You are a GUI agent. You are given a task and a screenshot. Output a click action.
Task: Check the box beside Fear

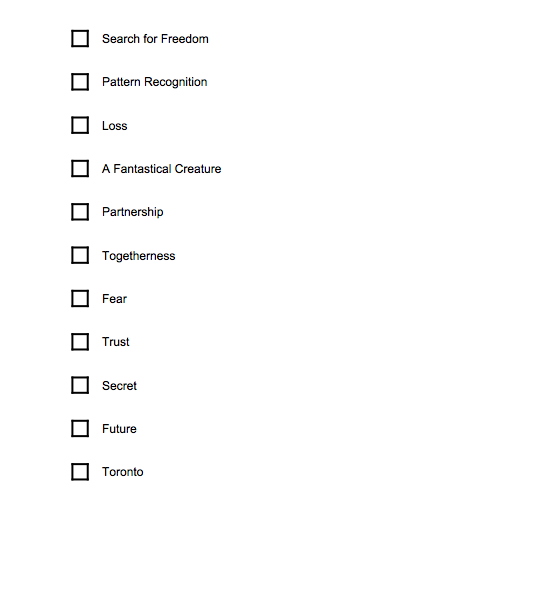click(x=80, y=299)
